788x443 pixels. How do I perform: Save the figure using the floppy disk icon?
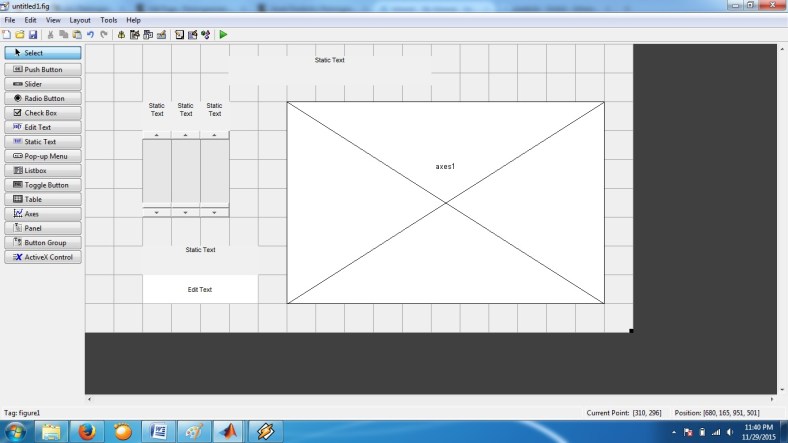pyautogui.click(x=33, y=34)
